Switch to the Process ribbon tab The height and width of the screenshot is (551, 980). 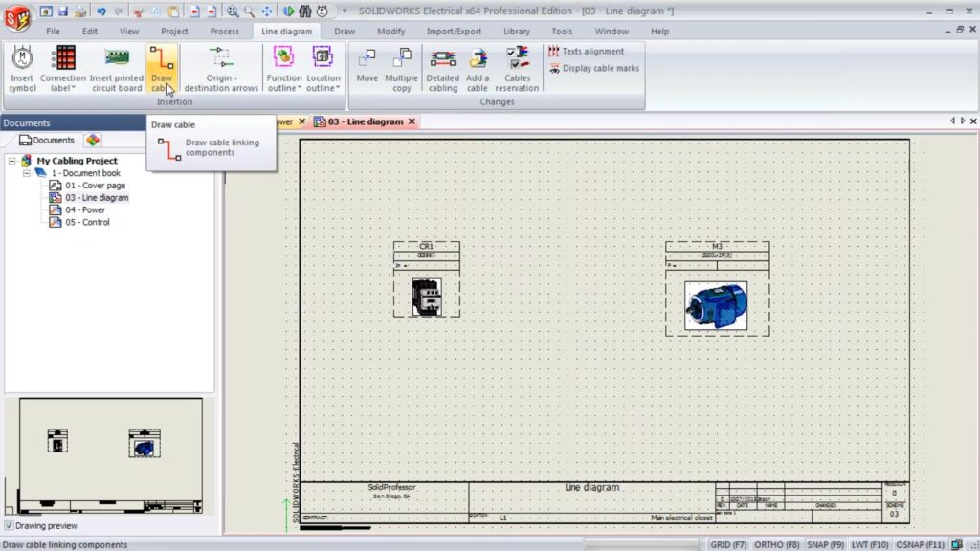(x=224, y=32)
